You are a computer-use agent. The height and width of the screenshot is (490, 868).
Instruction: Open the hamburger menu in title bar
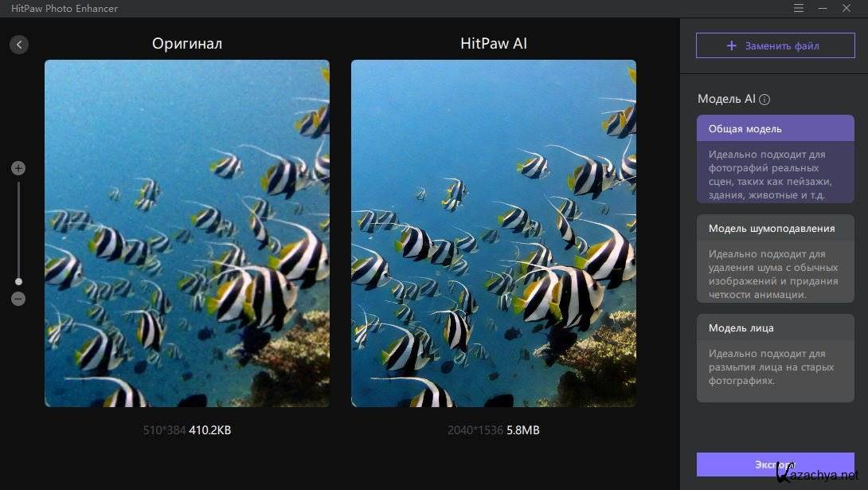[798, 8]
